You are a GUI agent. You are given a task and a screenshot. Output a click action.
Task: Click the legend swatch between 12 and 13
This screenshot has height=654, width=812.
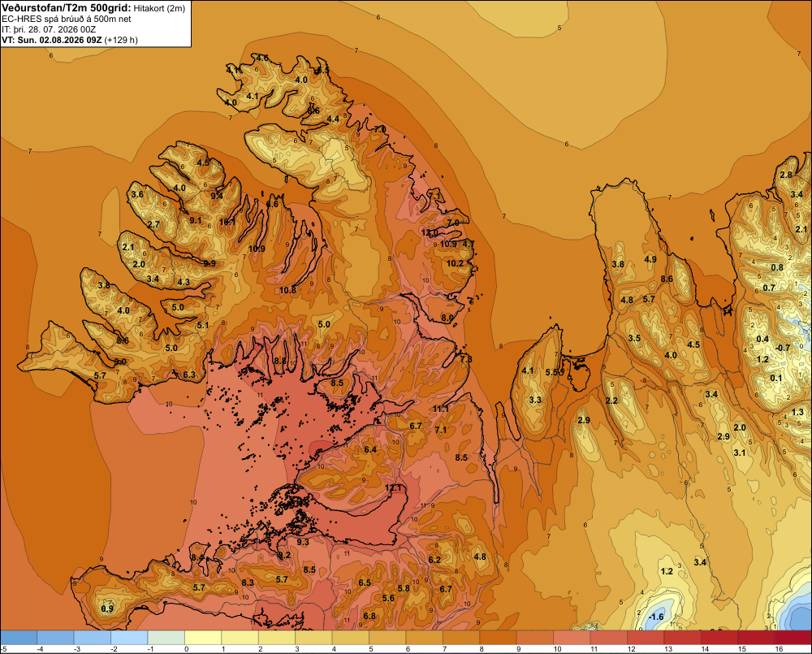646,638
